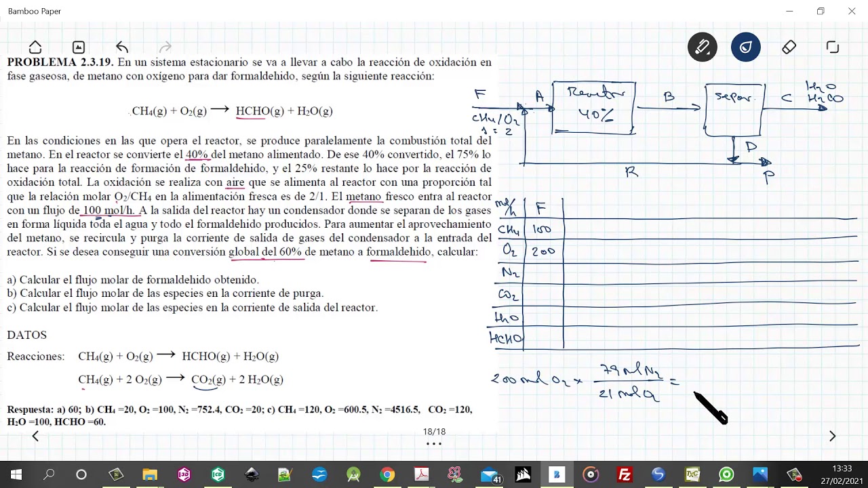Select the eraser tool
The image size is (868, 488).
(789, 47)
